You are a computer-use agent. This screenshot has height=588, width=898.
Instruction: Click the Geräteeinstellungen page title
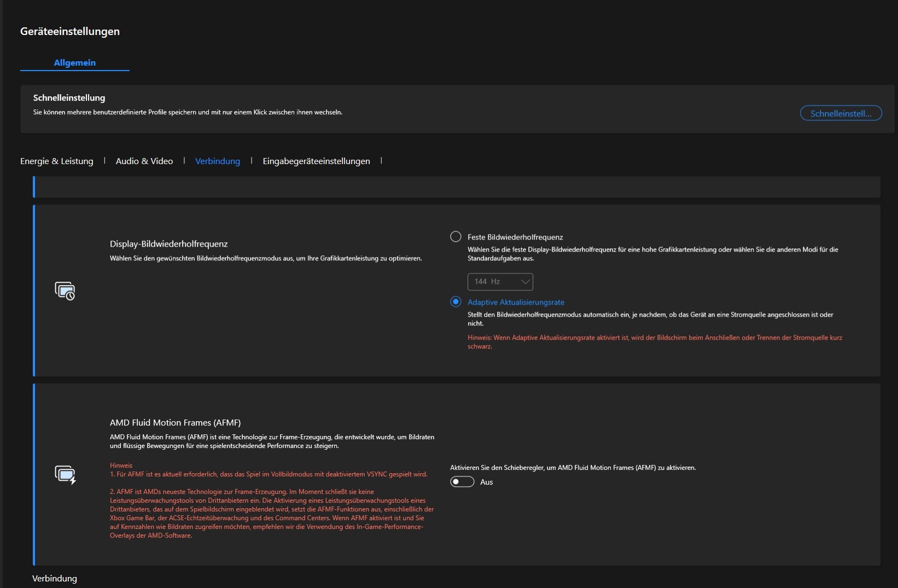pos(70,32)
